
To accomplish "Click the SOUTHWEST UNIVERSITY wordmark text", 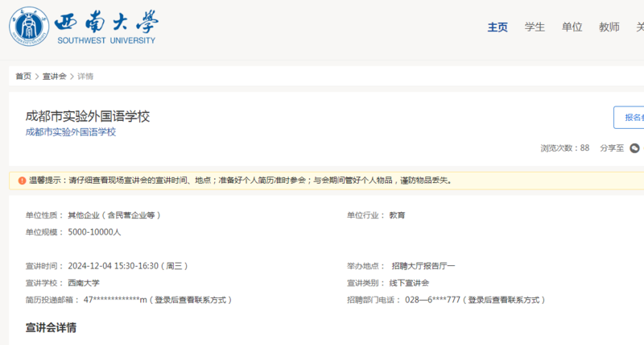I will tap(106, 40).
